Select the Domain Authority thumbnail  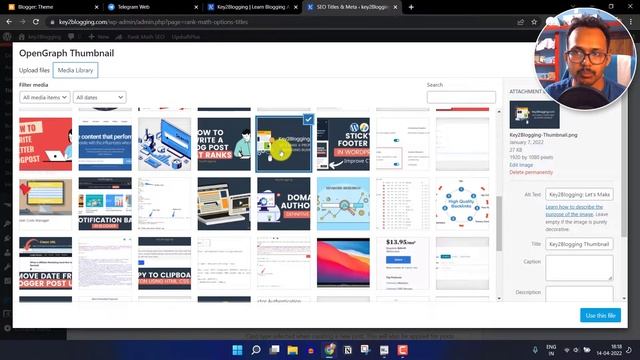click(284, 204)
